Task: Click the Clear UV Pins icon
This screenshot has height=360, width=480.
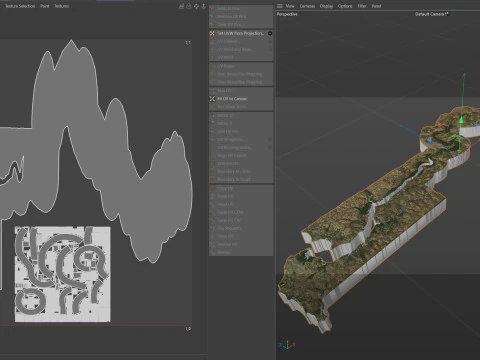Action: pos(212,24)
